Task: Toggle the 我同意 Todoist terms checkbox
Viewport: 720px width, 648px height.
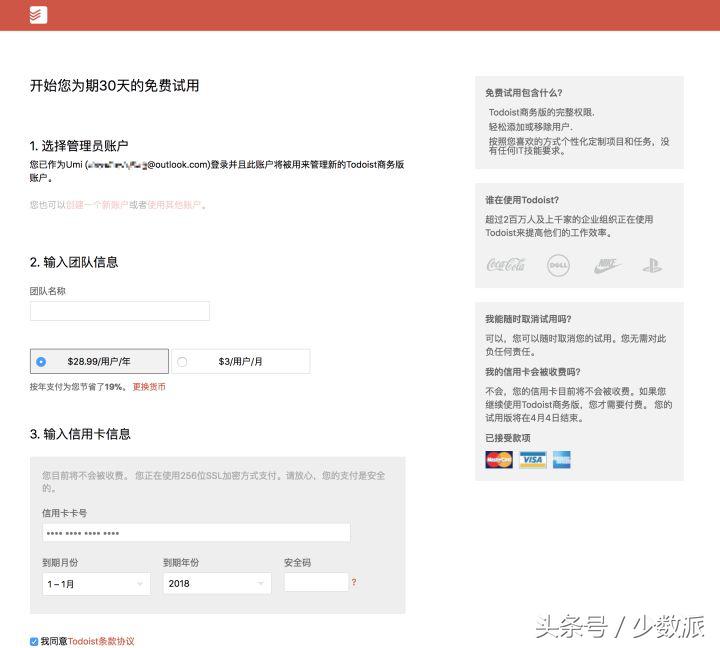Action: (34, 642)
